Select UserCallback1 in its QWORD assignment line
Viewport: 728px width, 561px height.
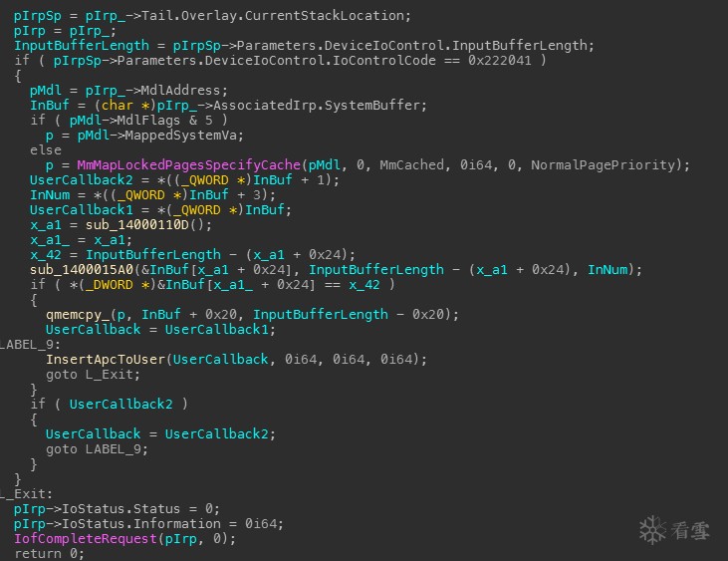(82, 210)
